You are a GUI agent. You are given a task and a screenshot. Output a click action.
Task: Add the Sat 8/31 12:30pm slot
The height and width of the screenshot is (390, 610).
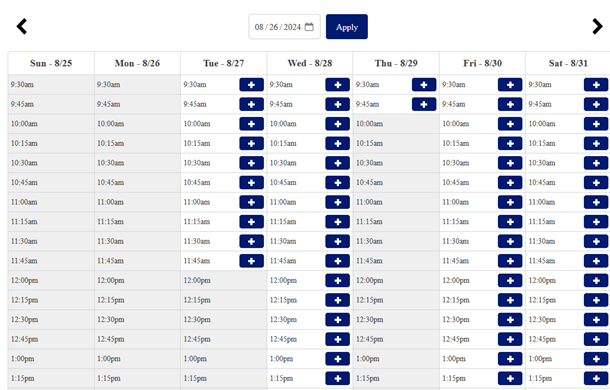pos(596,320)
